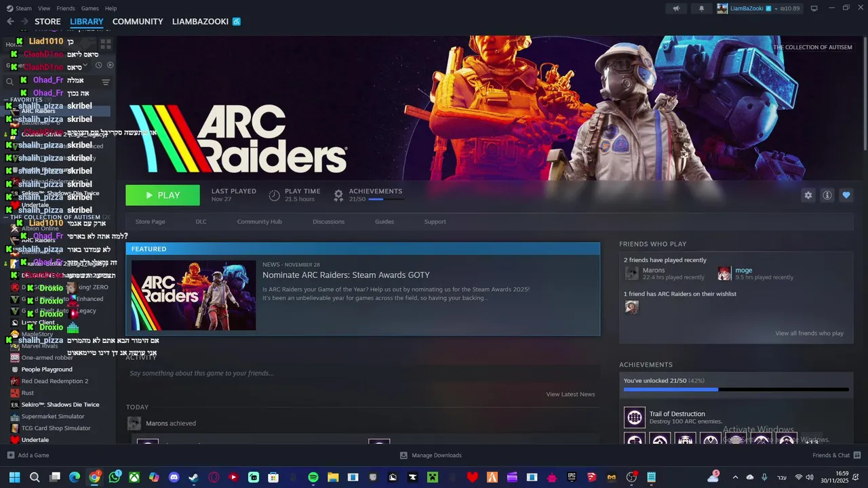
Task: Click the forward navigation arrow
Action: [24, 22]
